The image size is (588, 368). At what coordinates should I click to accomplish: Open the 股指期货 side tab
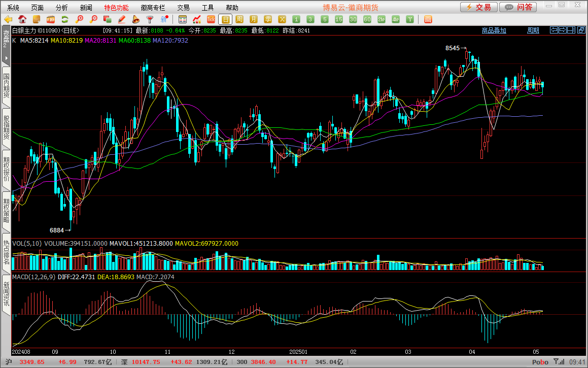[6, 127]
